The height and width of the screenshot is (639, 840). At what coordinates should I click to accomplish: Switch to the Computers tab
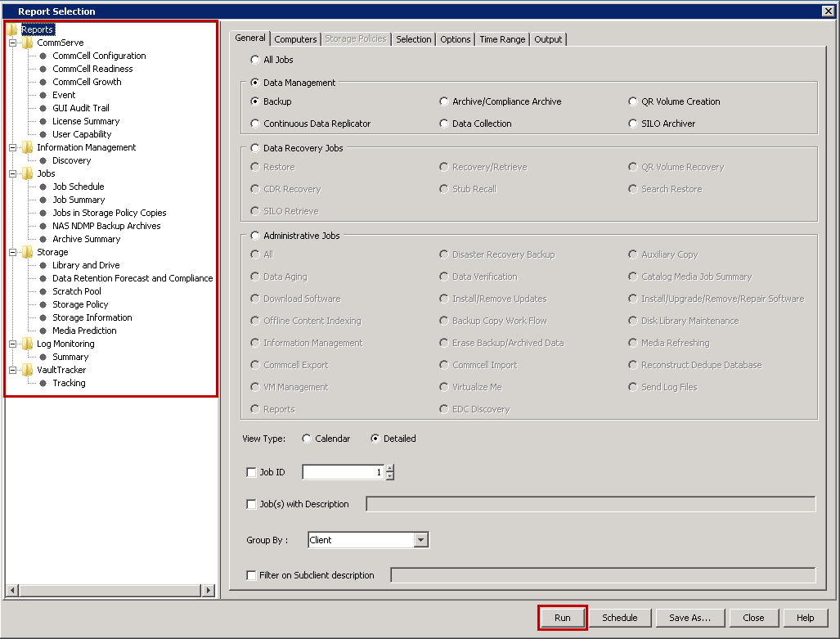pos(295,39)
